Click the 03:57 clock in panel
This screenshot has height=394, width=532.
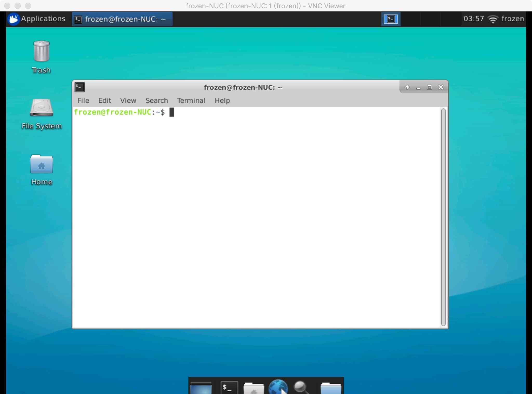point(474,19)
